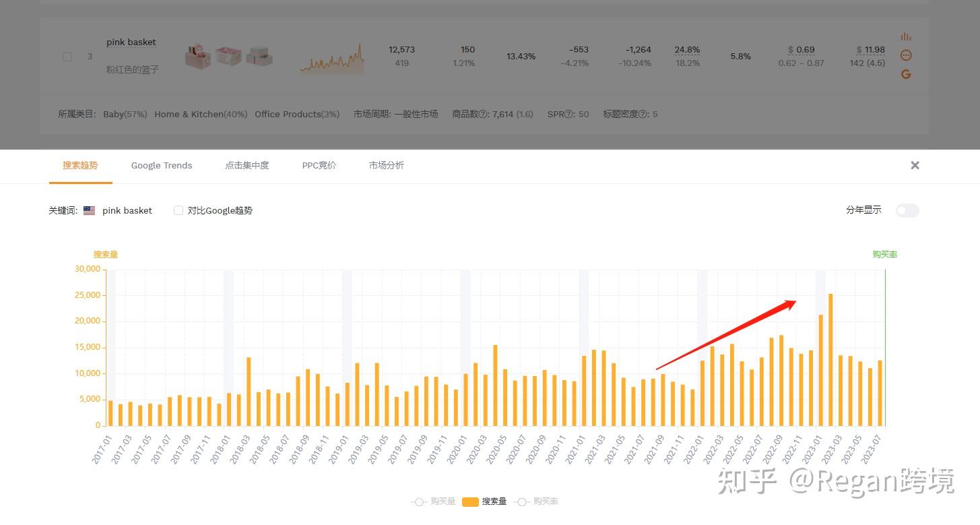This screenshot has width=980, height=525.
Task: Click the green 购买率 right axis title
Action: (885, 254)
